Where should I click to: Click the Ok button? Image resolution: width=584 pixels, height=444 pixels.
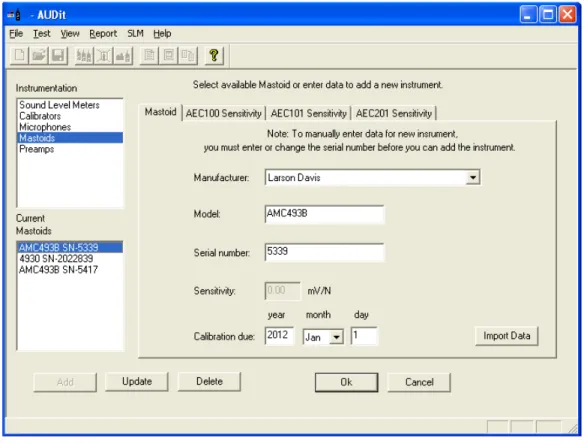[346, 382]
